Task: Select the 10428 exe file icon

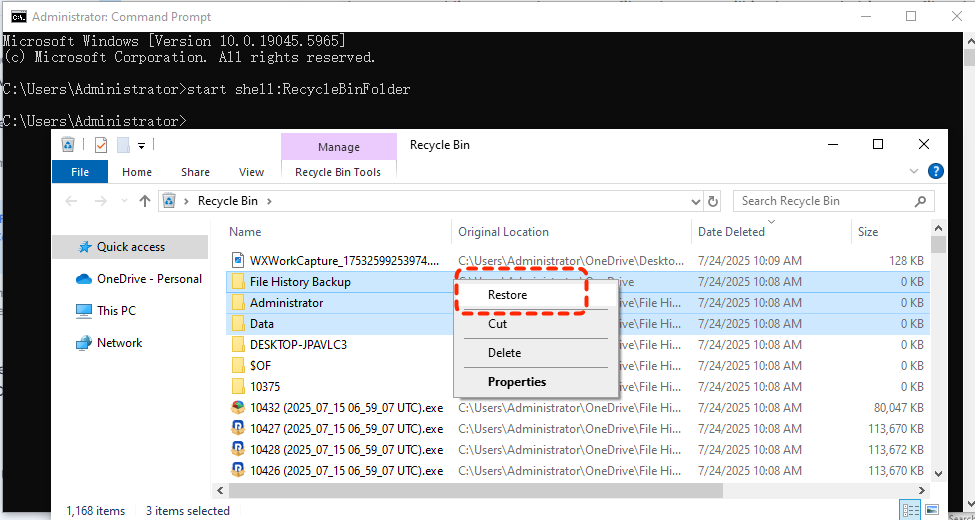Action: click(238, 450)
